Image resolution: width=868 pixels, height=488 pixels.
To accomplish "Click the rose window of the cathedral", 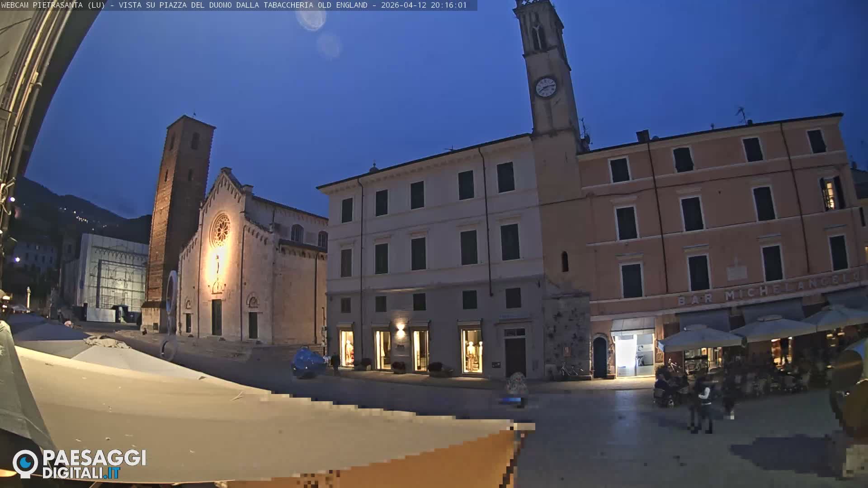I will (x=220, y=230).
